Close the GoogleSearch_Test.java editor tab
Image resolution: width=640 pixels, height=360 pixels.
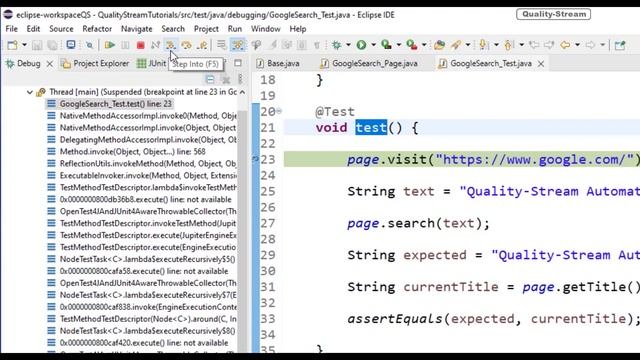[x=541, y=64]
